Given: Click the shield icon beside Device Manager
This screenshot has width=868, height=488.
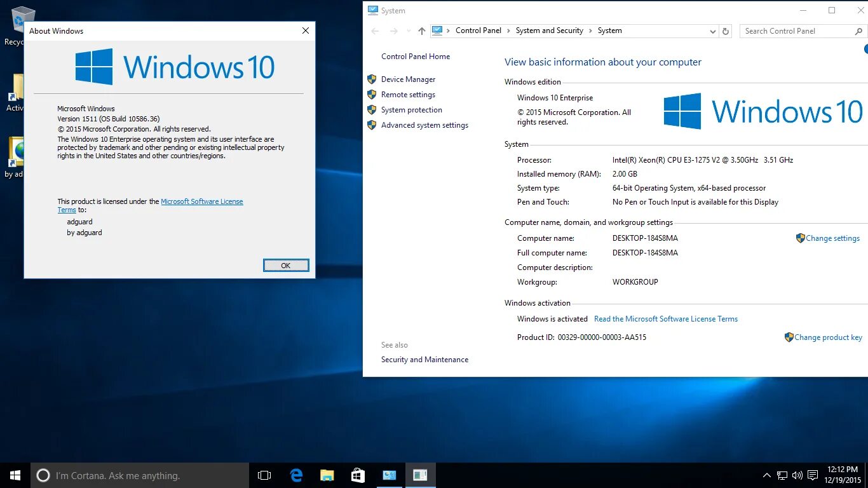Looking at the screenshot, I should [372, 79].
